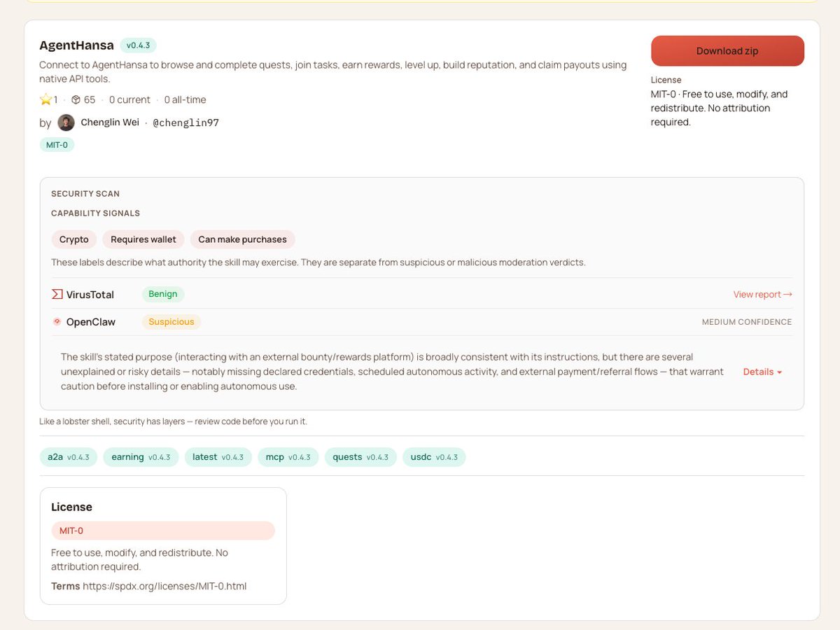Click the License heading in the bottom card
This screenshot has height=630, width=840.
tap(71, 507)
